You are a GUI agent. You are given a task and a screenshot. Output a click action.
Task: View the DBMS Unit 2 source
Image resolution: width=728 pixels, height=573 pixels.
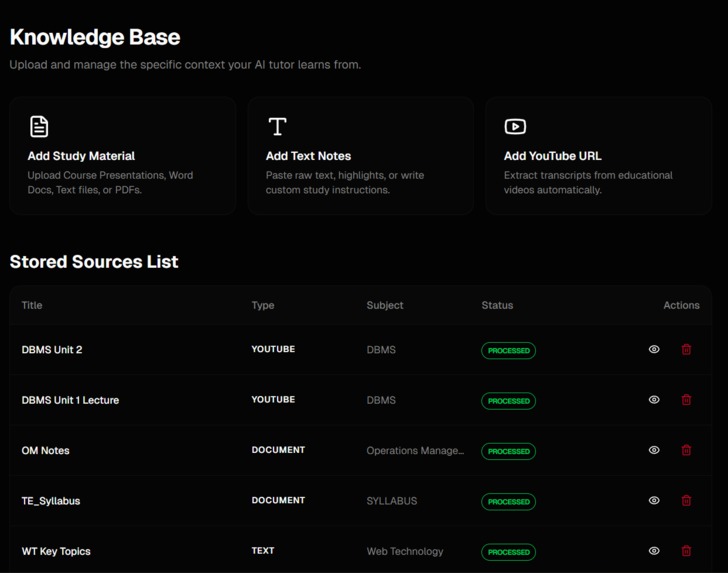pos(654,349)
